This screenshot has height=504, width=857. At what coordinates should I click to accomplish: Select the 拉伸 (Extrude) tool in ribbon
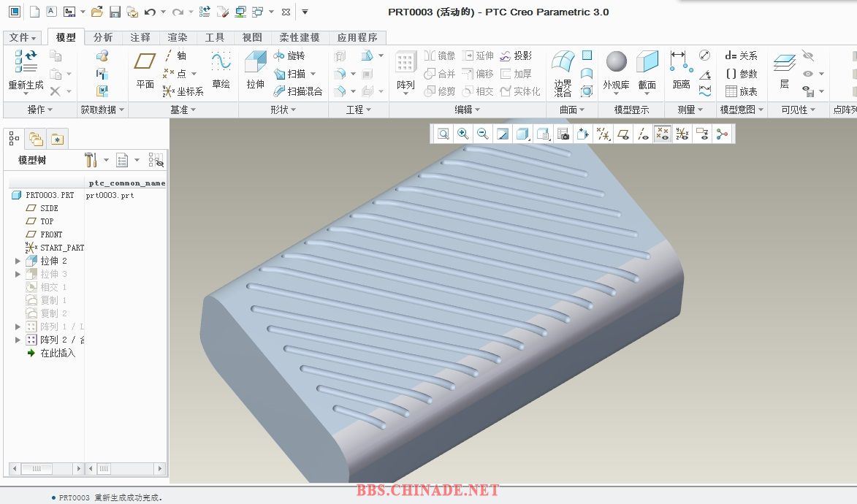[255, 72]
